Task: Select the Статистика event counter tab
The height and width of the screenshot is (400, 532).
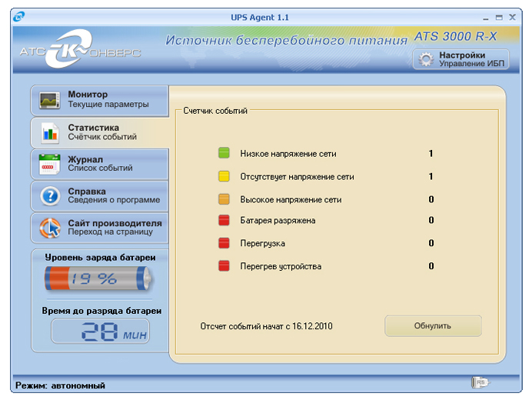Action: click(100, 133)
